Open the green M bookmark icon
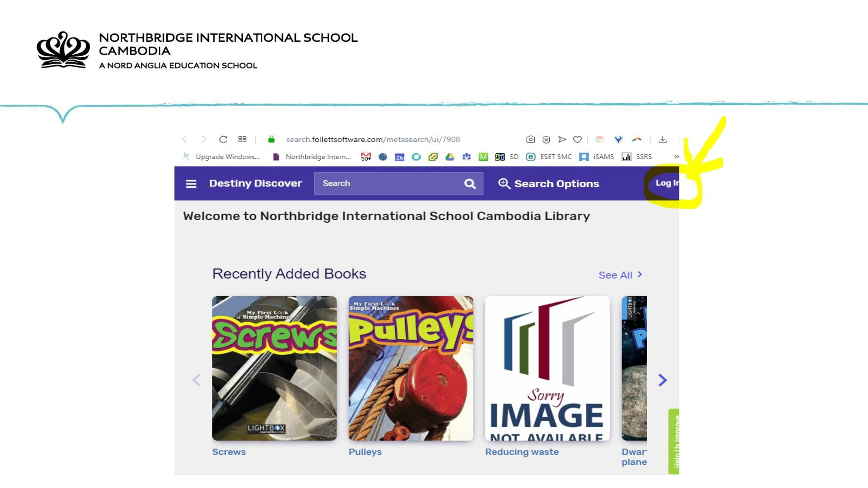The width and height of the screenshot is (868, 488). click(483, 157)
